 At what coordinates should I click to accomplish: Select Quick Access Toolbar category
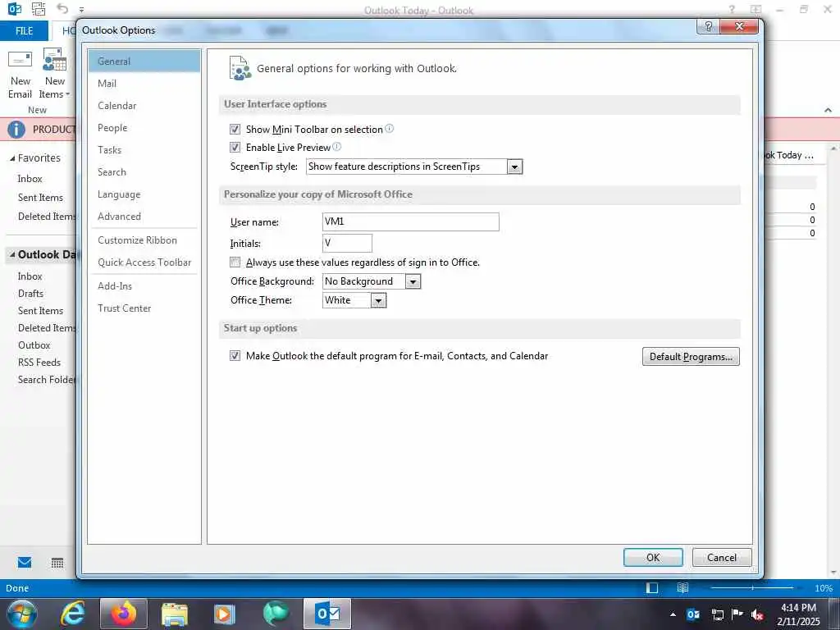click(x=144, y=262)
